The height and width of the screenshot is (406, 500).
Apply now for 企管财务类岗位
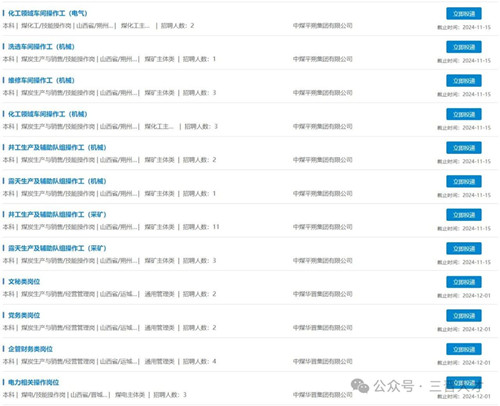point(464,349)
